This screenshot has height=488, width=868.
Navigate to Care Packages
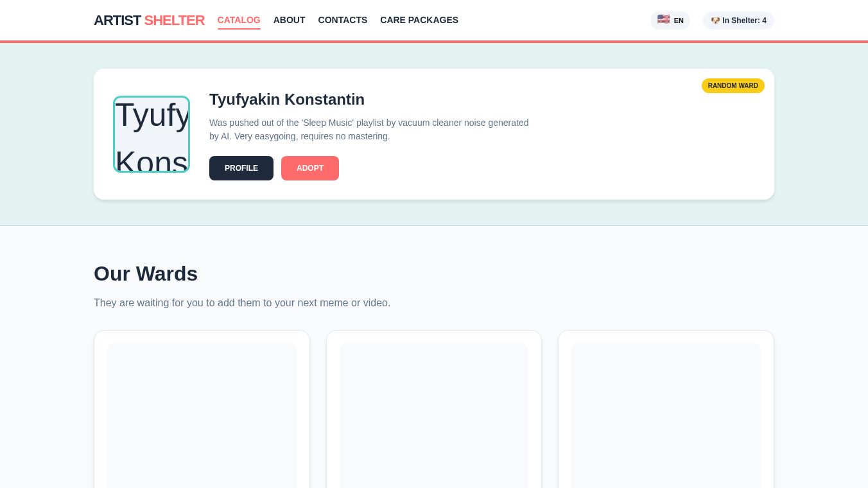pyautogui.click(x=419, y=20)
